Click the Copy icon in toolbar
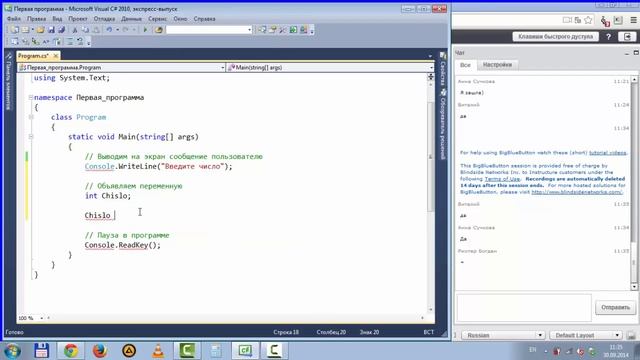Viewport: 640px width, 360px height. tap(85, 30)
